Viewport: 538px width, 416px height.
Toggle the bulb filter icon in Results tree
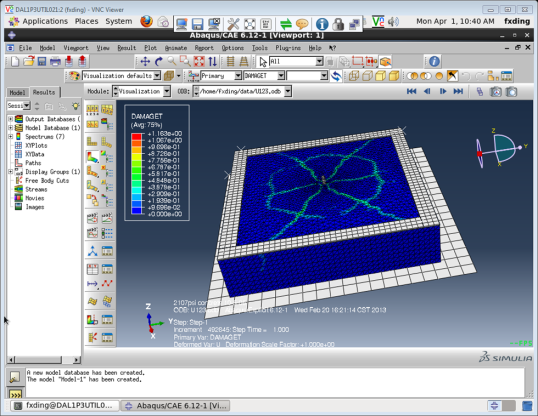[75, 106]
